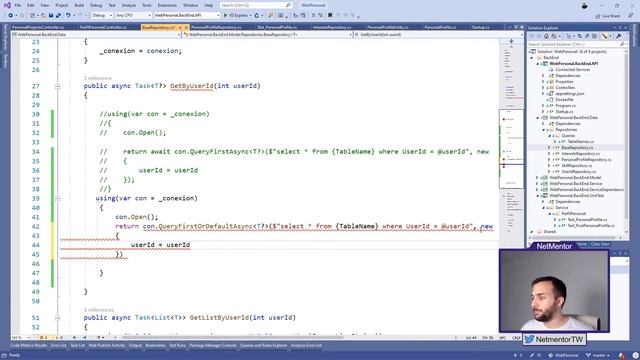
Task: Click the Solution Explorer wrench Properties icon
Action: point(618,36)
